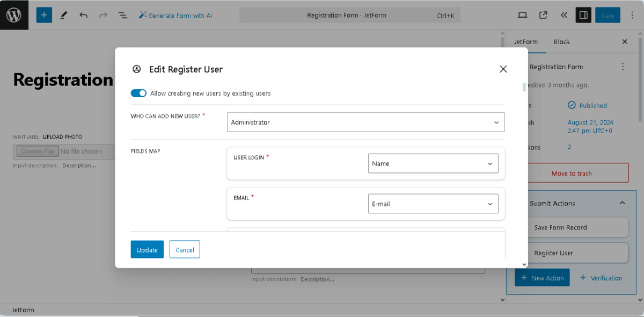Switch to the Block sidebar tab
This screenshot has height=317, width=644.
(x=562, y=42)
